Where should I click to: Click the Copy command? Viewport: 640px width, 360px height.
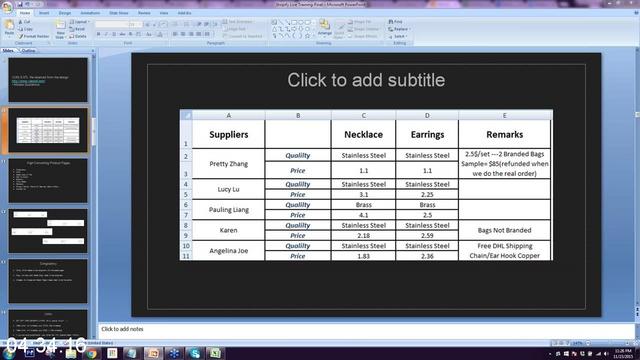click(x=25, y=29)
